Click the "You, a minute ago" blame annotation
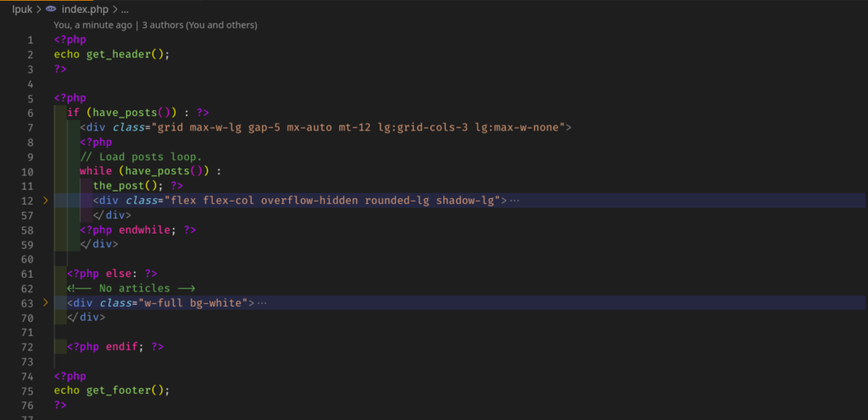The image size is (868, 420). click(92, 25)
